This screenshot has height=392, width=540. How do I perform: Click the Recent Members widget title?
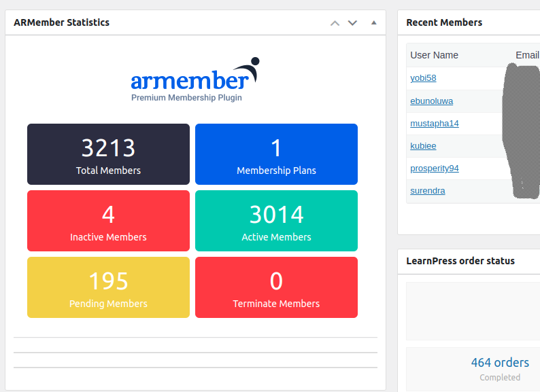[x=444, y=22]
